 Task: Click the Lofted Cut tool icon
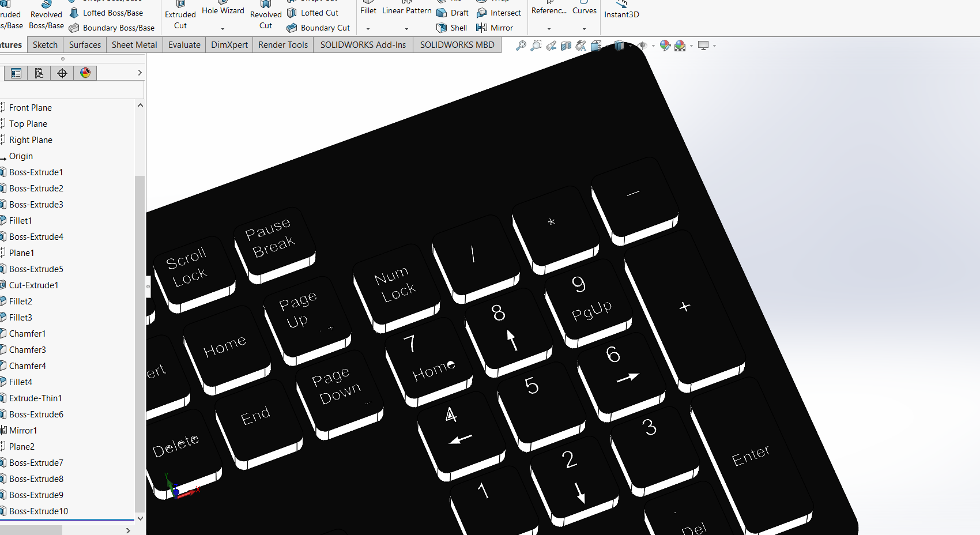pos(292,13)
